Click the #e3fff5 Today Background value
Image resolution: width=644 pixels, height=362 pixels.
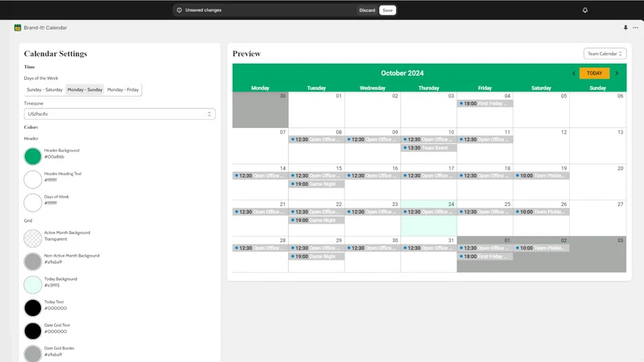point(52,286)
